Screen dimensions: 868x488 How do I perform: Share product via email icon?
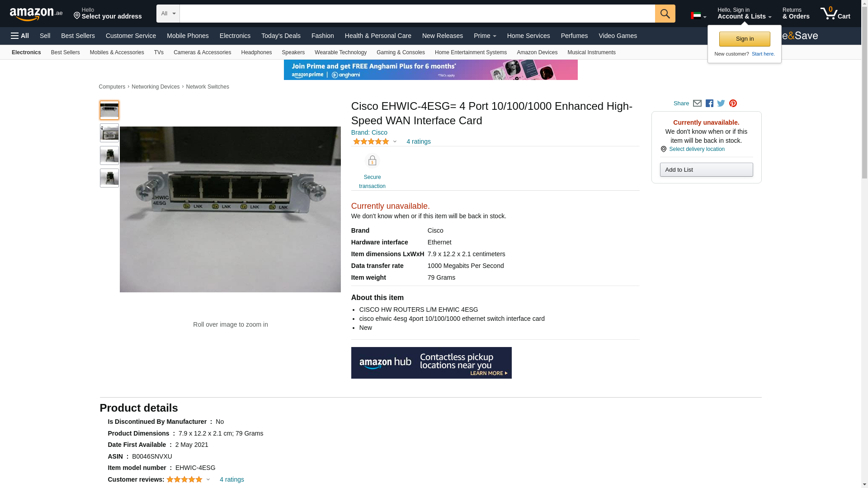pyautogui.click(x=697, y=103)
